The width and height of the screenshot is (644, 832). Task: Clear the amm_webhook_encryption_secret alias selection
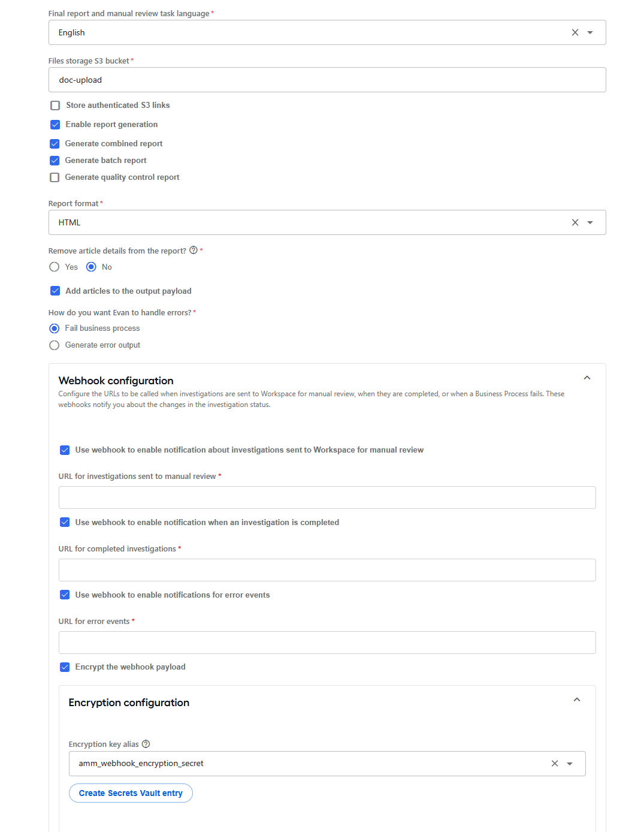coord(555,764)
